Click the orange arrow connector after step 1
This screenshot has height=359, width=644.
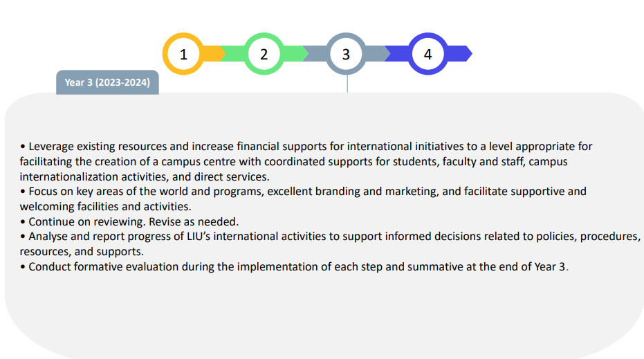(215, 54)
